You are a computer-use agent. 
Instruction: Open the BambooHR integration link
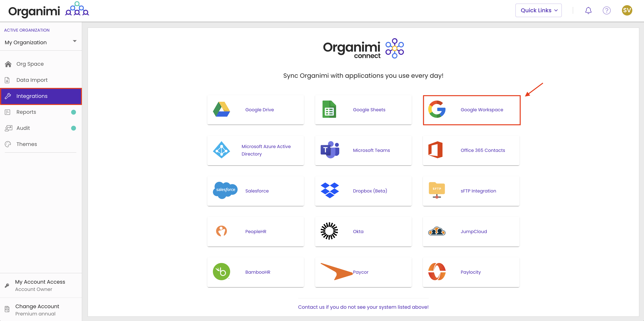[x=258, y=272]
